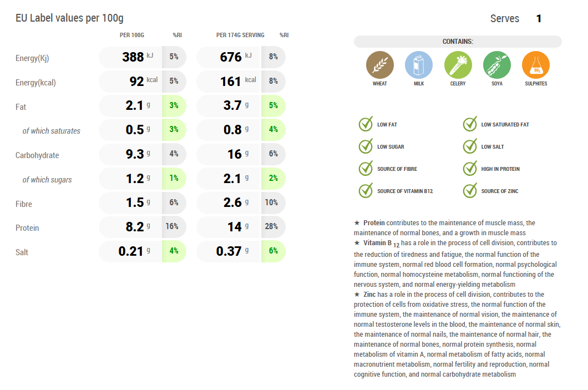Screen dimensions: 588x390
Task: Click the Wheat allergen icon
Action: [379, 65]
